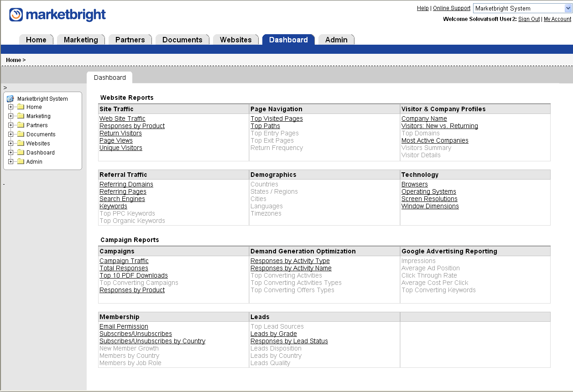The image size is (573, 392).
Task: Click the Documents folder icon in tree
Action: point(21,134)
